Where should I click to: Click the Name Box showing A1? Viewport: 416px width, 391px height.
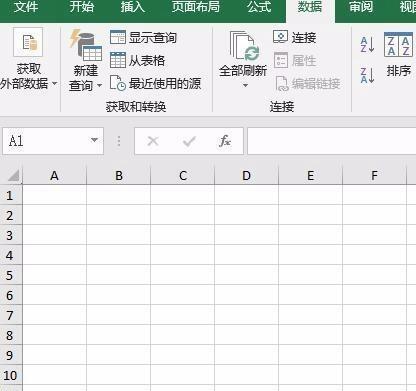pyautogui.click(x=47, y=141)
